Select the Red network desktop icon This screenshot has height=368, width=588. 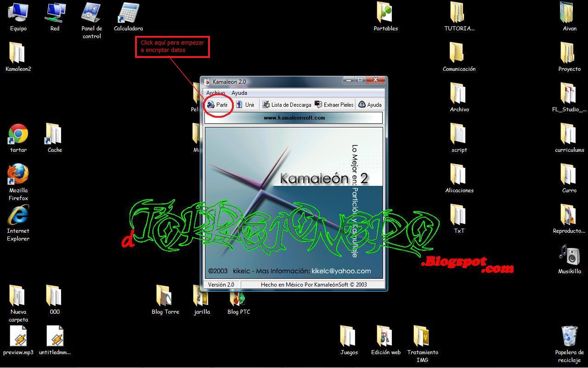pos(55,17)
